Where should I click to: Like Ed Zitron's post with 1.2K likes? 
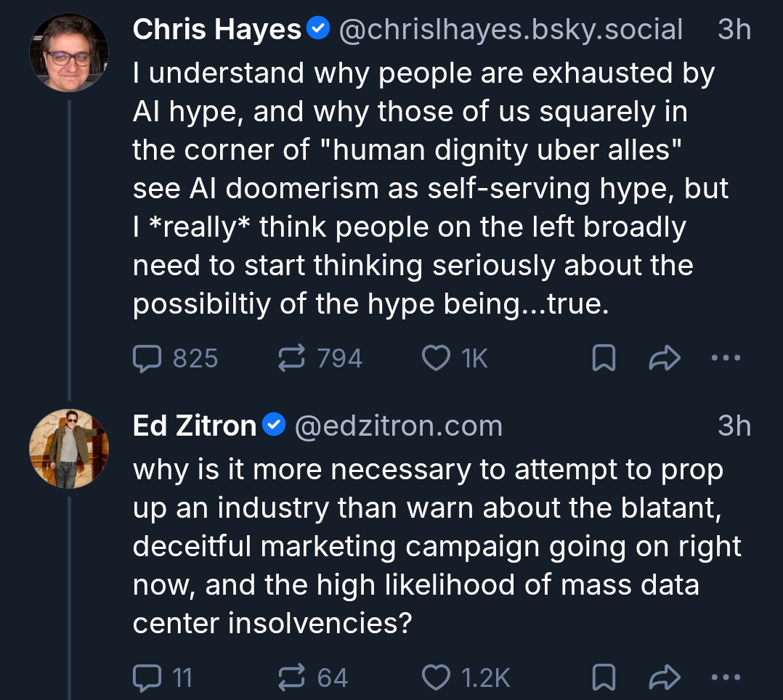click(x=436, y=677)
